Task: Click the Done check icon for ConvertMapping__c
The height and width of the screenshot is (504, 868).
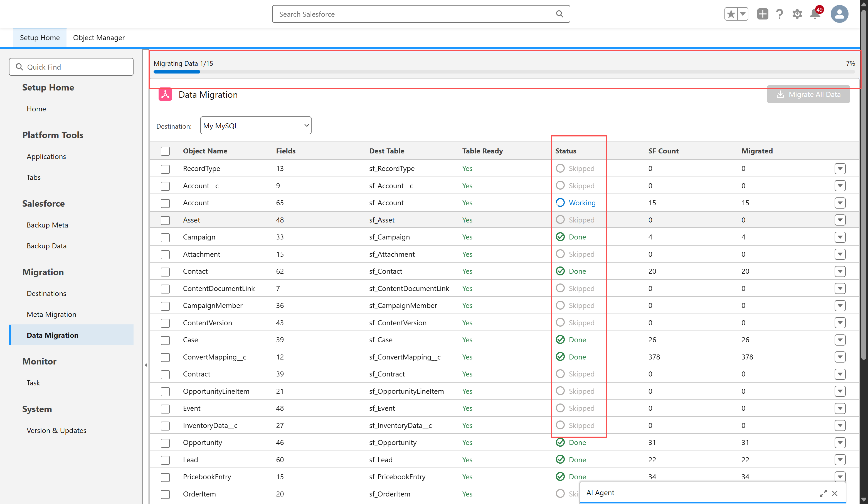Action: pos(560,356)
